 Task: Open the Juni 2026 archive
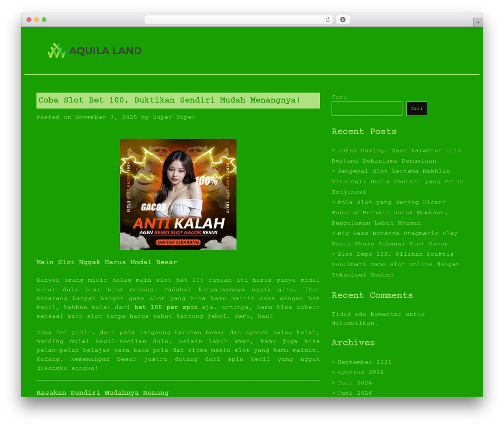coord(354,393)
